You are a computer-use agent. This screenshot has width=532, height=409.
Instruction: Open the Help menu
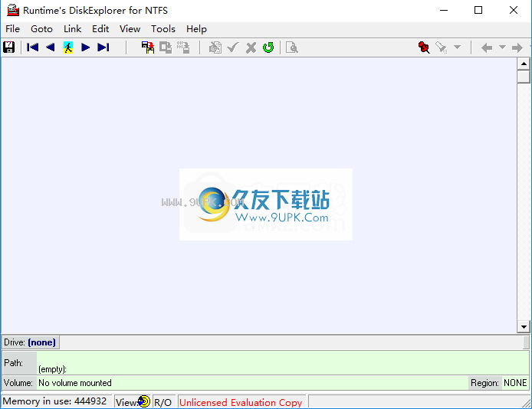tap(196, 29)
